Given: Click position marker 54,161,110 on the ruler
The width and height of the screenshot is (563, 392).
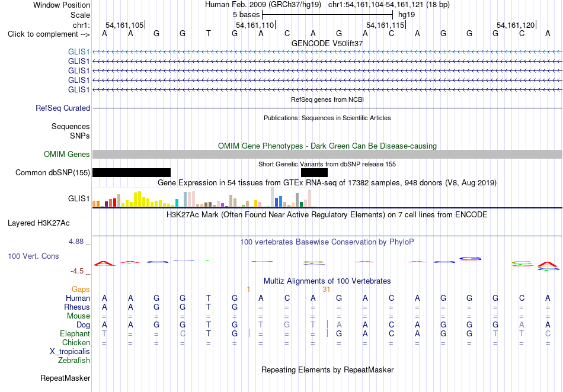Looking at the screenshot, I should [x=255, y=25].
